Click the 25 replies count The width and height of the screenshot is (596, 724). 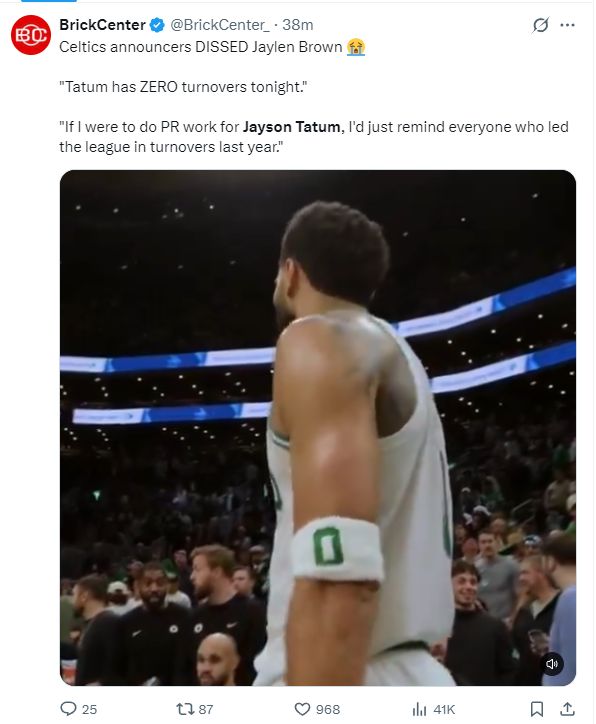pos(90,709)
